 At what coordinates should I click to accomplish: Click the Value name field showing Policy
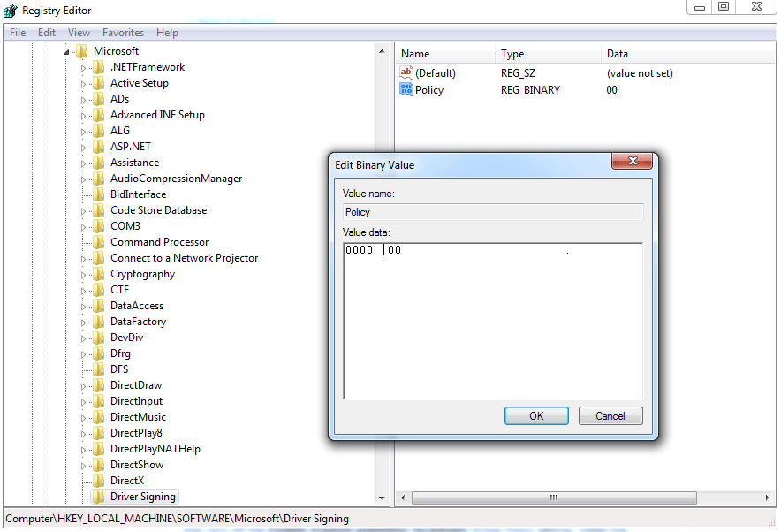point(493,212)
